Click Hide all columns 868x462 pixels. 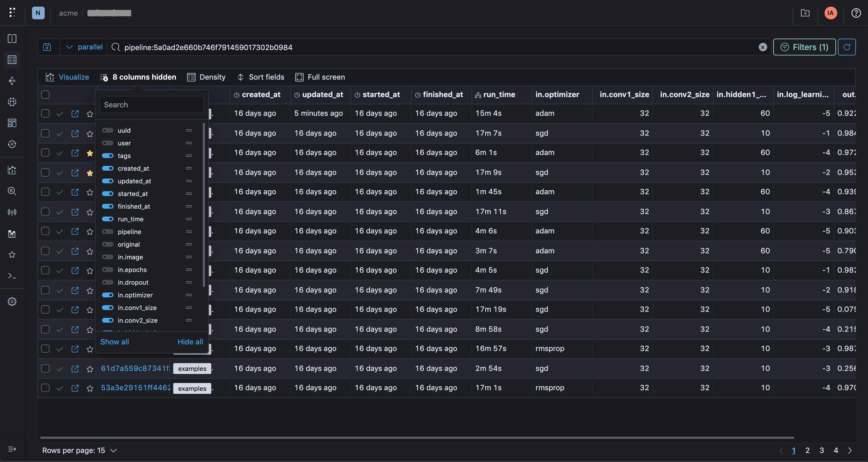[x=190, y=342]
